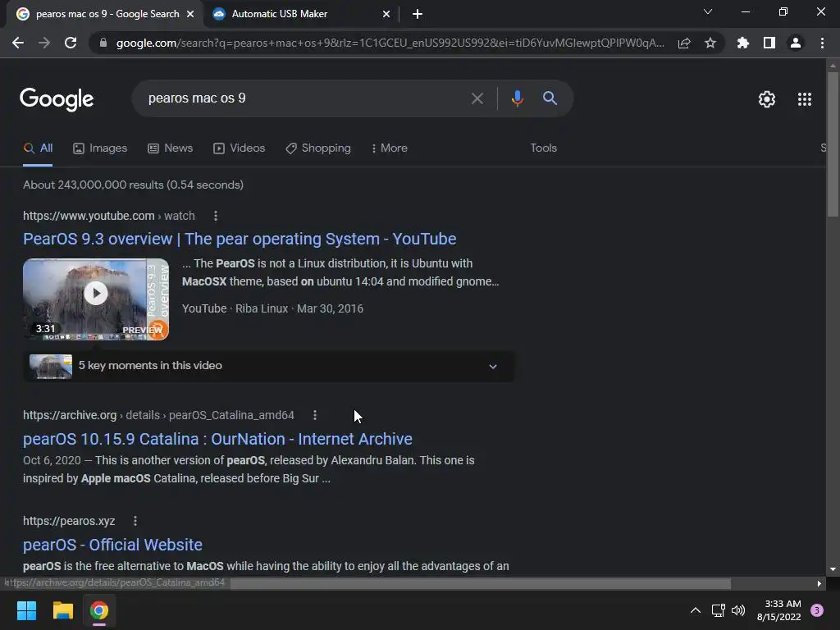Reload the current page

click(x=71, y=43)
